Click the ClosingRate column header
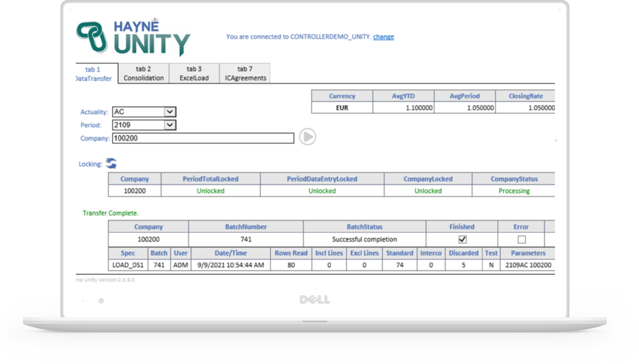 pyautogui.click(x=525, y=96)
